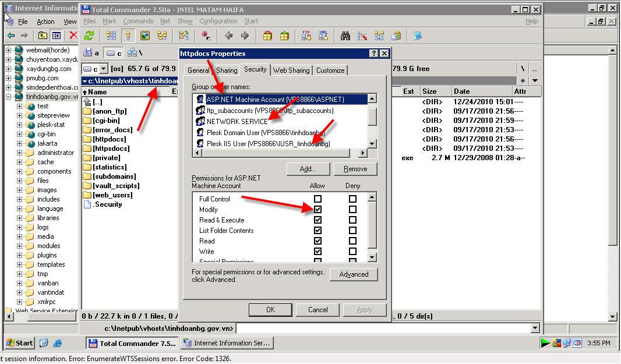Click IIS Manager back arrow icon
Screen dimensions: 621x364
(11, 36)
